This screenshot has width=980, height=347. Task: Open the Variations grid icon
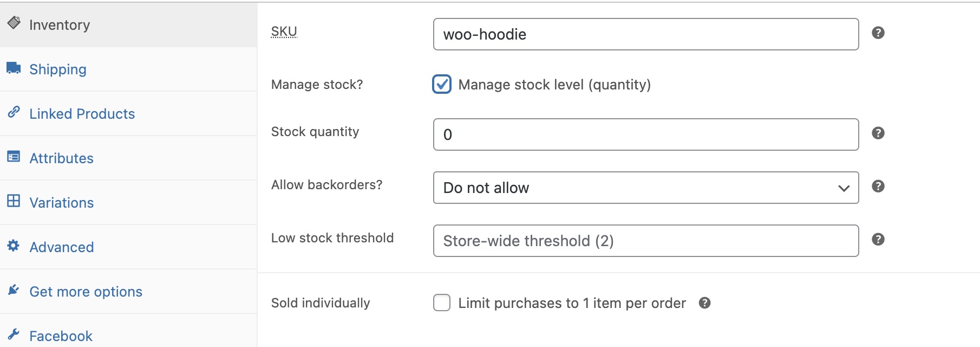tap(14, 202)
